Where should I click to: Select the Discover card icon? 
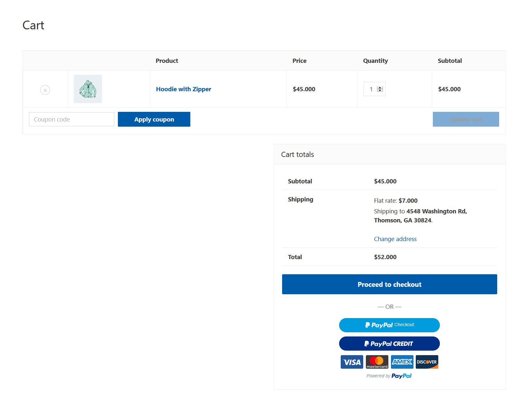tap(427, 362)
